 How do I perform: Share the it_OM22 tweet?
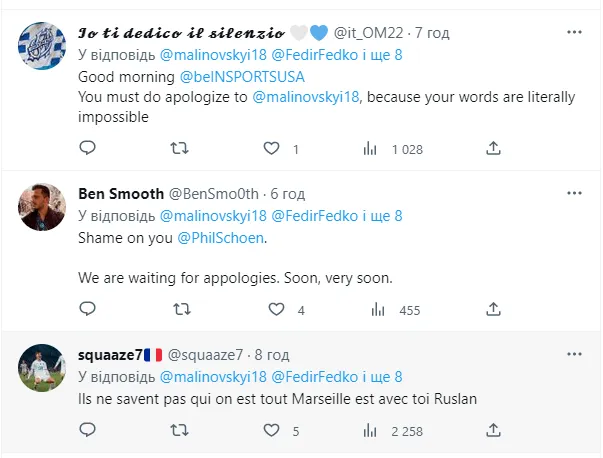(493, 148)
